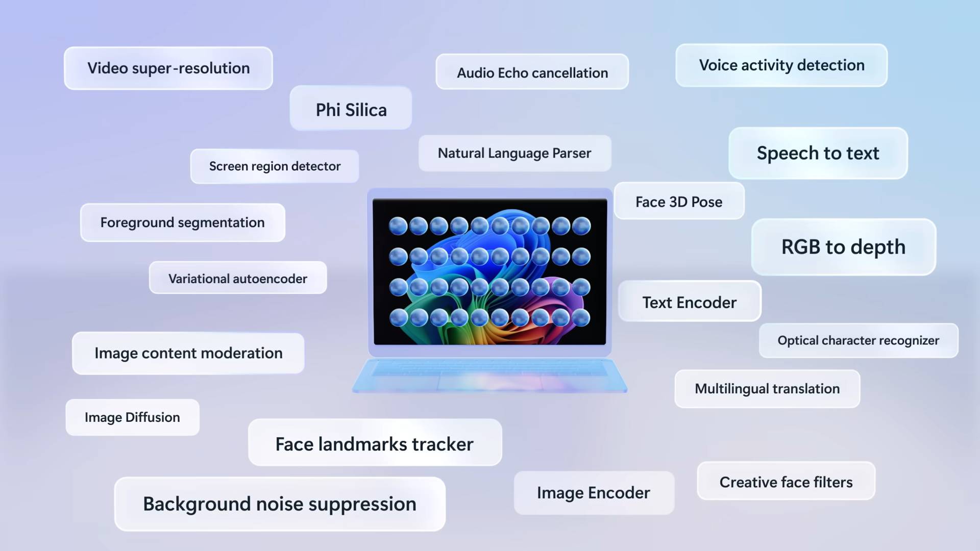980x551 pixels.
Task: Toggle Voice activity detection on
Action: tap(782, 65)
